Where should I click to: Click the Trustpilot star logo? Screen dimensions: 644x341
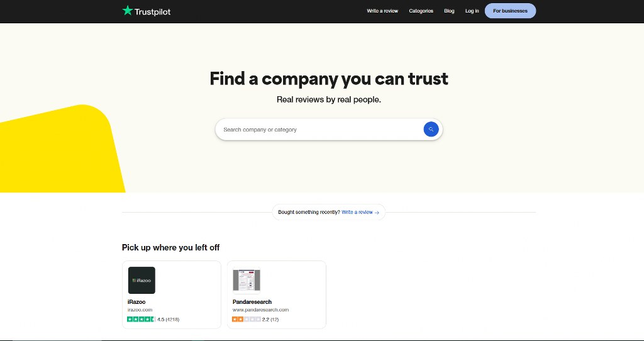coord(128,11)
